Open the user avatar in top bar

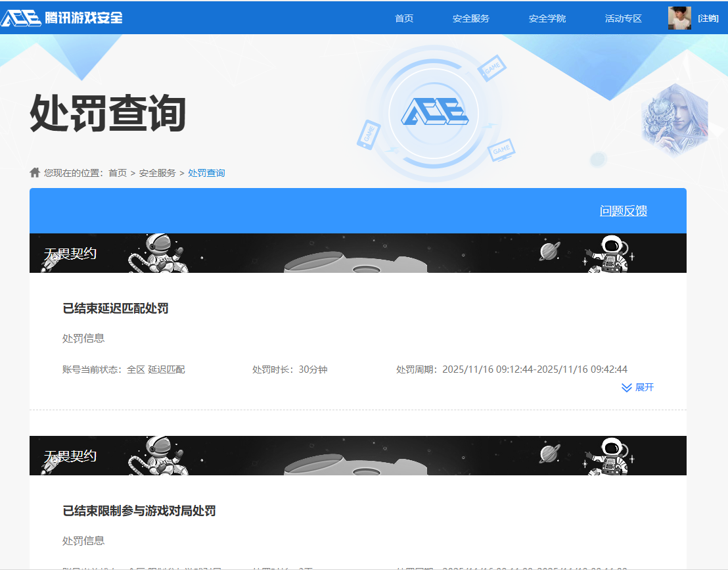pos(679,18)
